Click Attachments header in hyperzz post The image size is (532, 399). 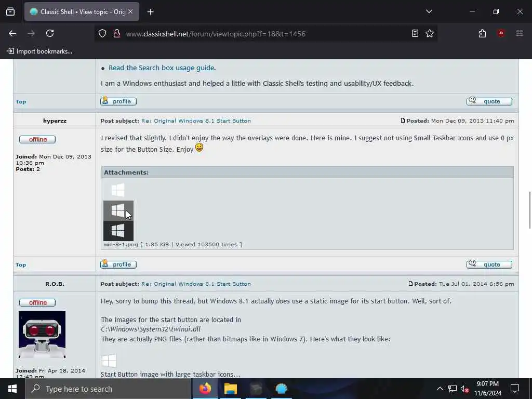(126, 172)
